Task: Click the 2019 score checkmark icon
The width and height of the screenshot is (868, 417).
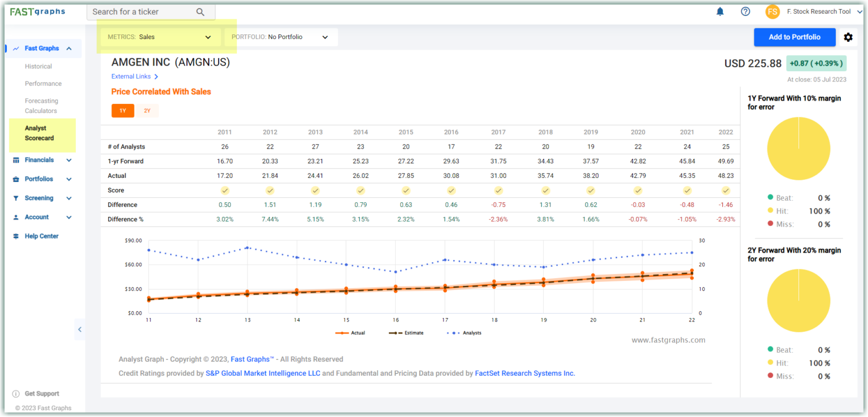Action: tap(591, 190)
